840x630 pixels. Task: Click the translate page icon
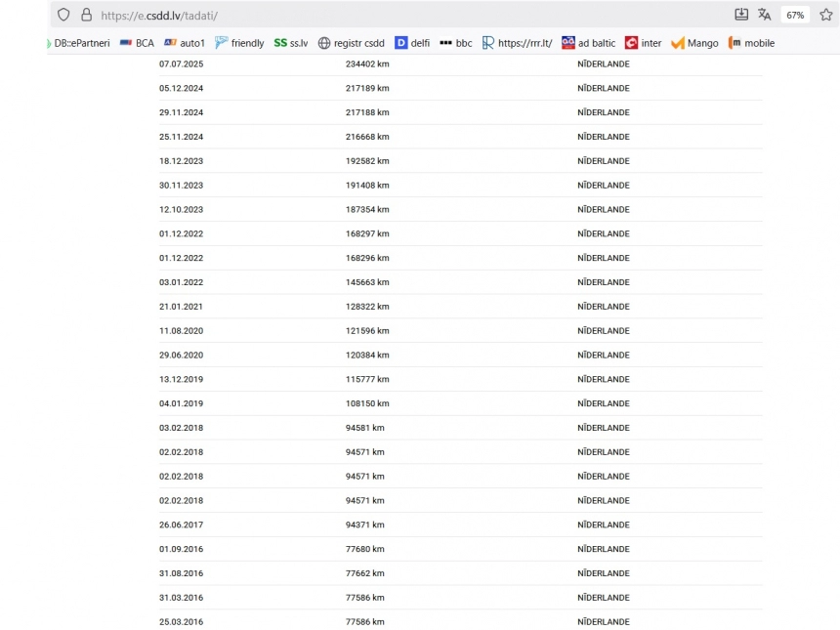pyautogui.click(x=765, y=15)
